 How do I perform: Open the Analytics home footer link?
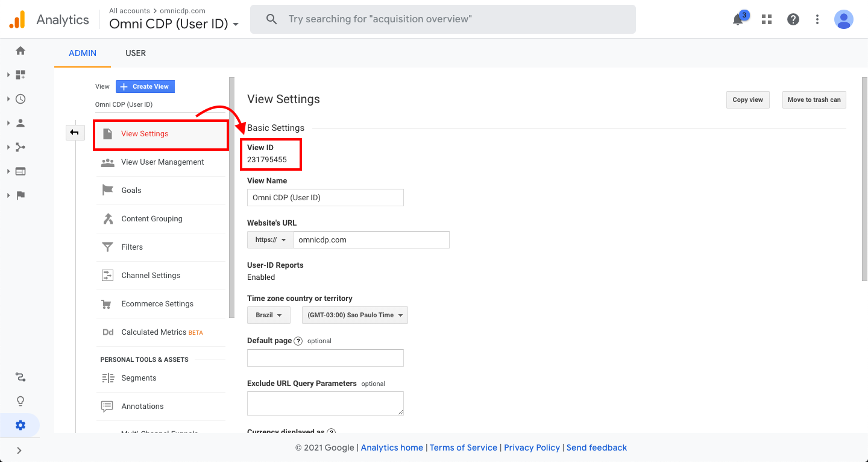392,448
